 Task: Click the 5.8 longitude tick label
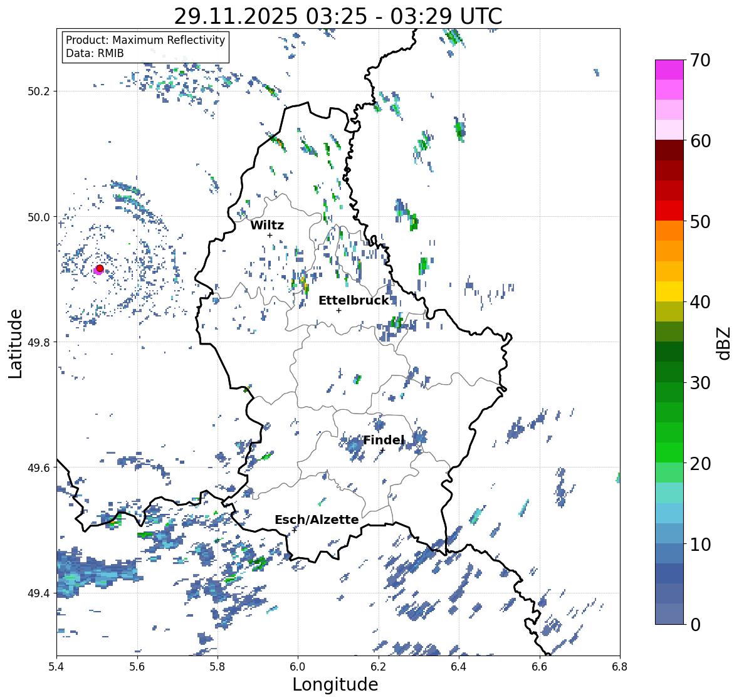pyautogui.click(x=218, y=667)
